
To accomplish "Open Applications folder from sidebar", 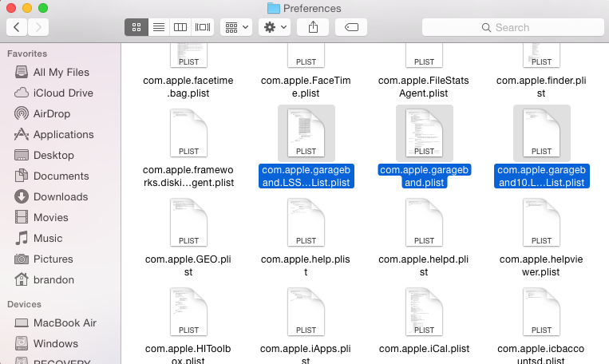I will (x=63, y=134).
